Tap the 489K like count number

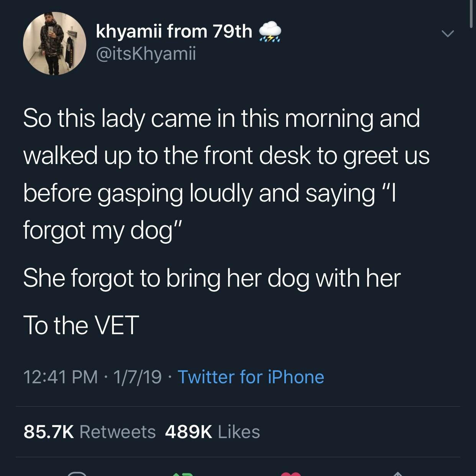pos(189,432)
